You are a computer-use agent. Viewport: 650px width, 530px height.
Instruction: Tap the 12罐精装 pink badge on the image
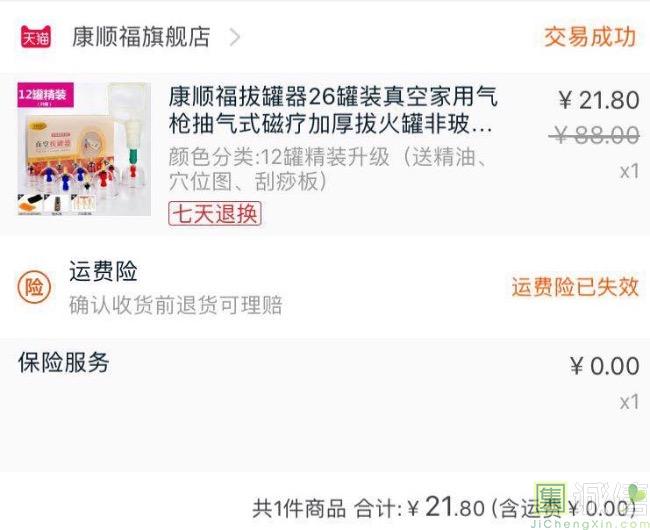45,95
